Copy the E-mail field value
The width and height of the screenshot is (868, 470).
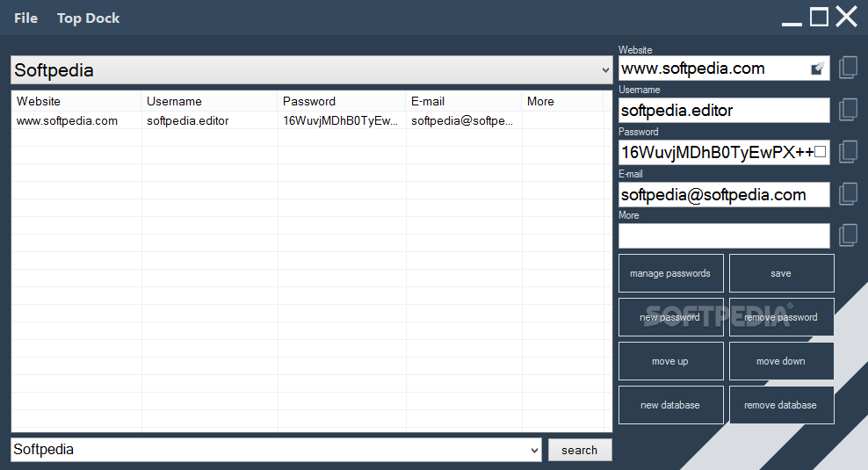click(x=848, y=194)
